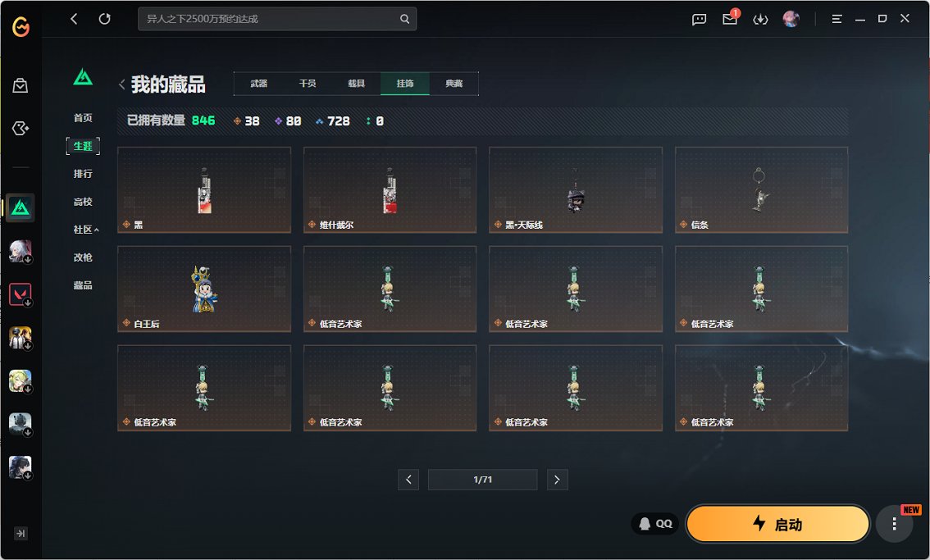The width and height of the screenshot is (930, 560).
Task: Select the PUBG game icon in sidebar
Action: [21, 338]
